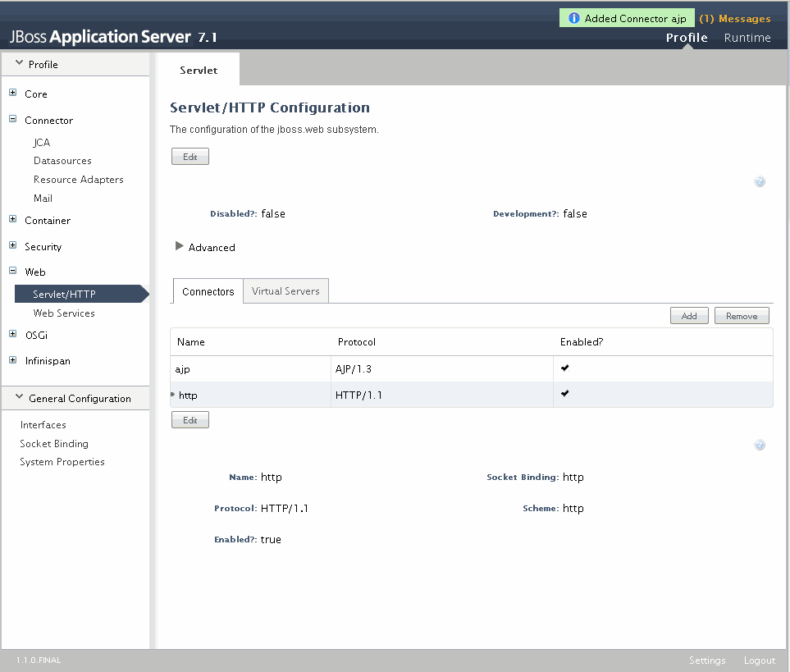Open System Properties under General Configuration
Image resolution: width=790 pixels, height=672 pixels.
(62, 462)
